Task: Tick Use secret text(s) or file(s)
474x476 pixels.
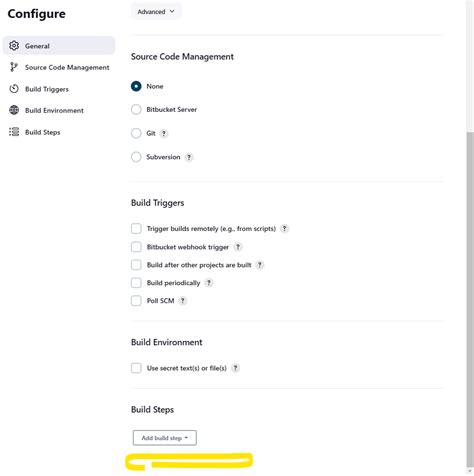Action: point(136,368)
